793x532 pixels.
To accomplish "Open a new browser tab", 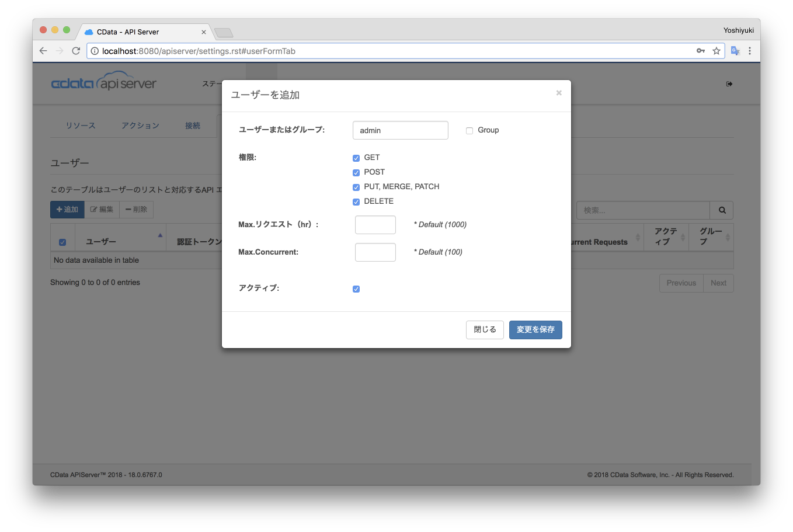I will coord(224,33).
